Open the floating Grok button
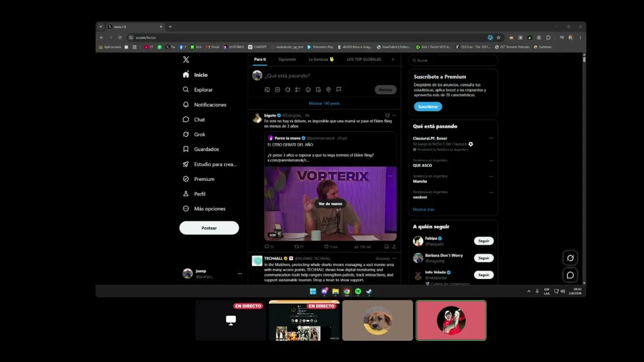The image size is (644, 362). point(570,258)
